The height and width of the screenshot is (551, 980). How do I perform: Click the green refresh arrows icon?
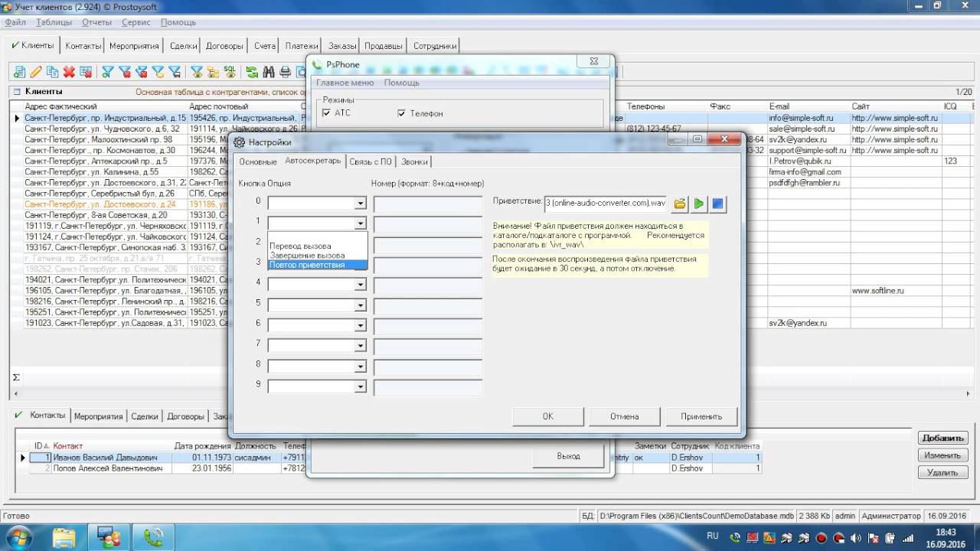252,72
